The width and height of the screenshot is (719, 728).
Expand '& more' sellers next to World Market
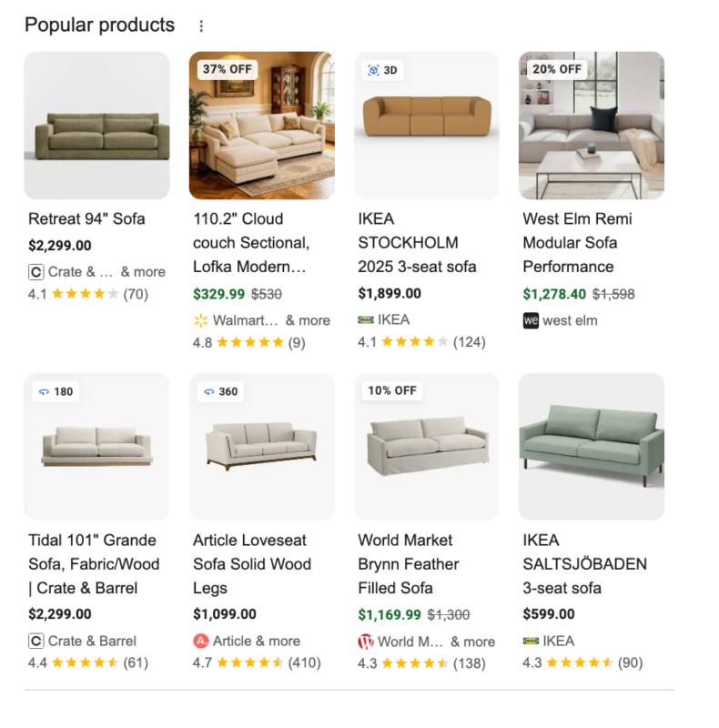[473, 642]
